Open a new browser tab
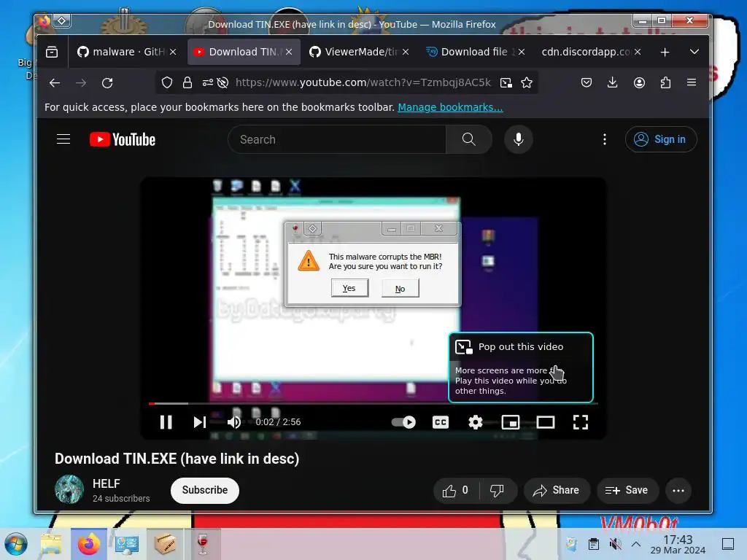 click(665, 52)
